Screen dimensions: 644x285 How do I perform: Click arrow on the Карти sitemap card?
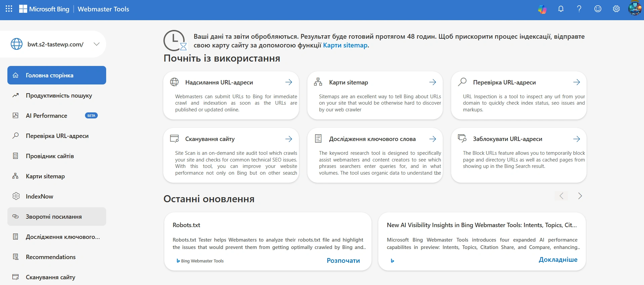433,82
